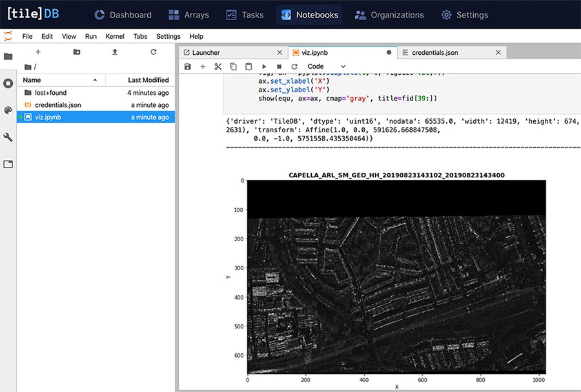This screenshot has height=392, width=581.
Task: Run the current notebook cell
Action: coord(264,66)
